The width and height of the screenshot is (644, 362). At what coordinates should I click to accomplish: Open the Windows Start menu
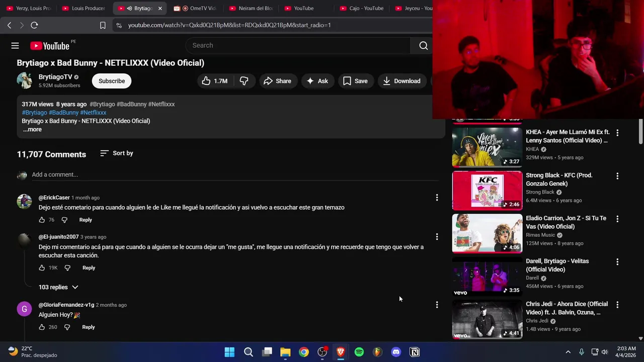tap(229, 352)
